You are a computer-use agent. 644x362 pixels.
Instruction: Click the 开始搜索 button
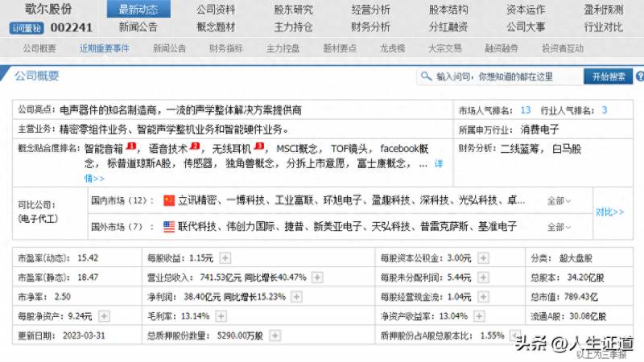point(609,76)
